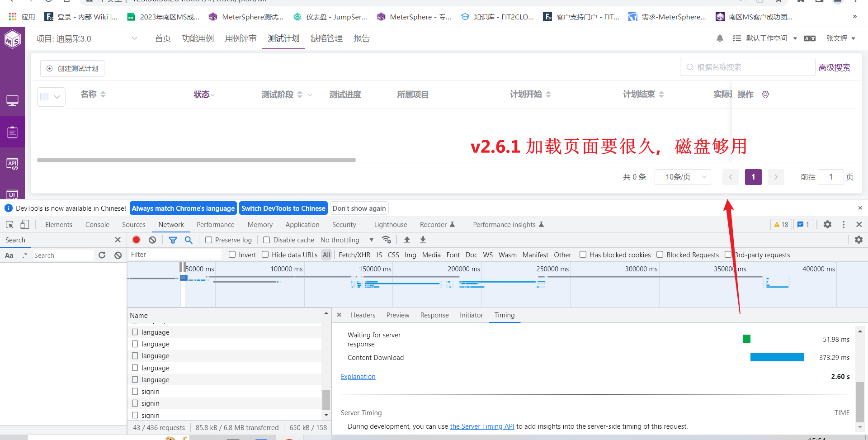Select the API testing icon in left sidebar
Image resolution: width=868 pixels, height=440 pixels.
pyautogui.click(x=12, y=164)
